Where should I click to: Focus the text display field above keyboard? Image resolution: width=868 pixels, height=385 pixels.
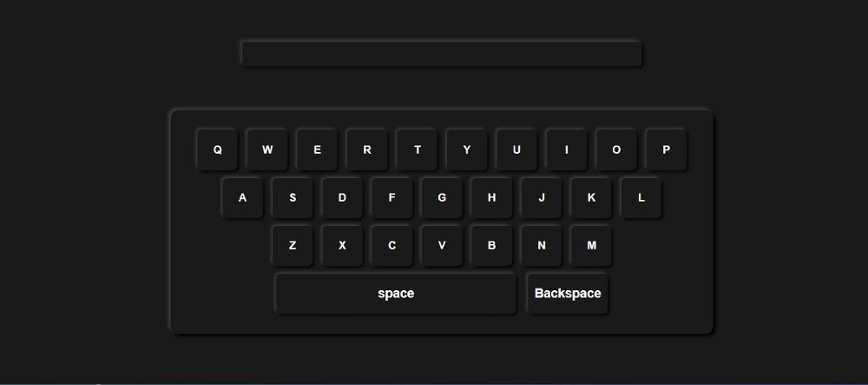pos(441,53)
